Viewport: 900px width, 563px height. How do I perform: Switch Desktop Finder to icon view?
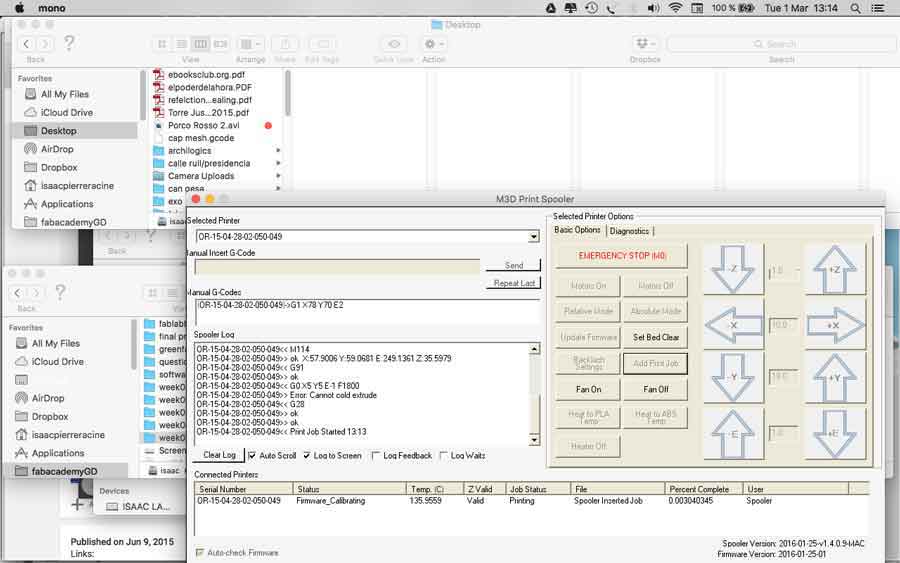162,44
